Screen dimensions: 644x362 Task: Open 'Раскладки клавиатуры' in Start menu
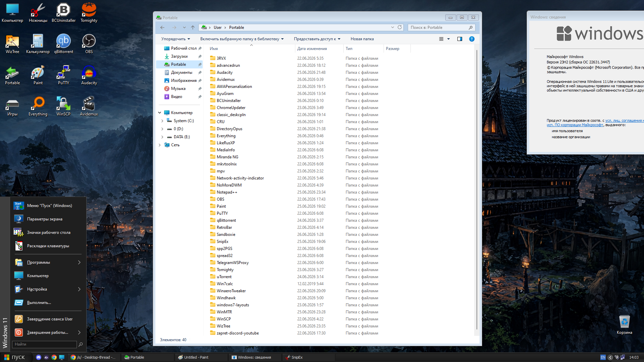[48, 246]
